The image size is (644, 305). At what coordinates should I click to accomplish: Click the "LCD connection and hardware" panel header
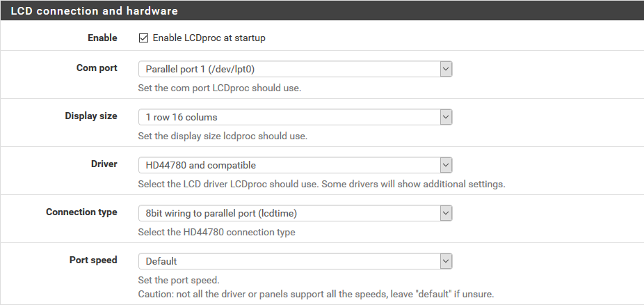[x=95, y=11]
